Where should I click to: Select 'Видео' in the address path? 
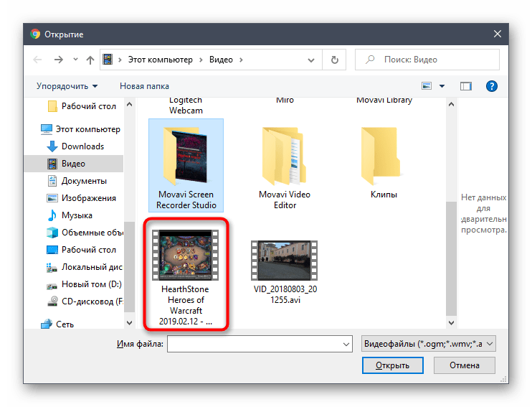click(221, 60)
